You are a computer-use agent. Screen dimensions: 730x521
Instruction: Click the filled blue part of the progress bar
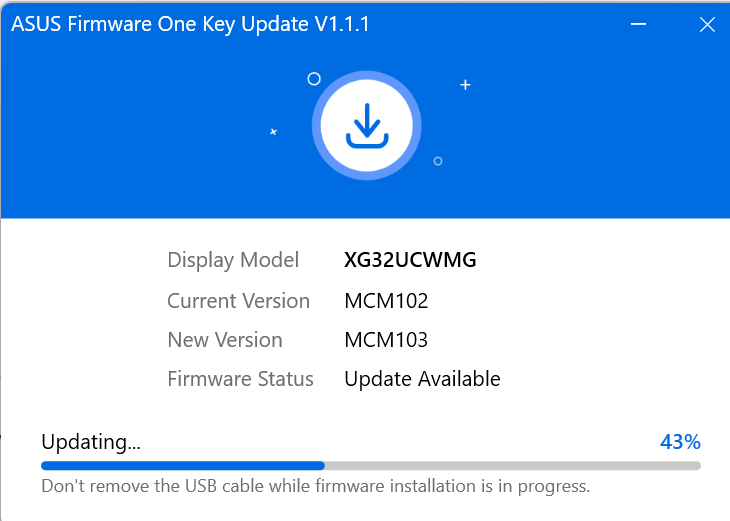click(x=182, y=465)
